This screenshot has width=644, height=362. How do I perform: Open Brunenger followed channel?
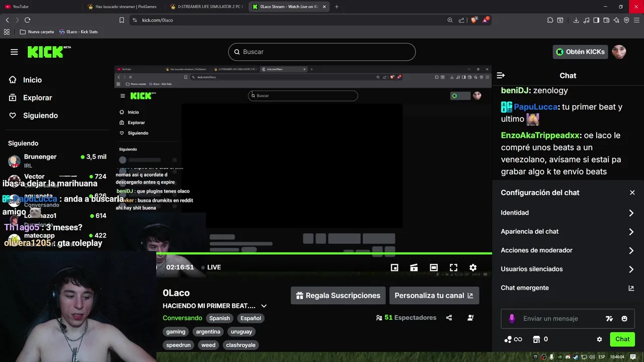click(57, 161)
